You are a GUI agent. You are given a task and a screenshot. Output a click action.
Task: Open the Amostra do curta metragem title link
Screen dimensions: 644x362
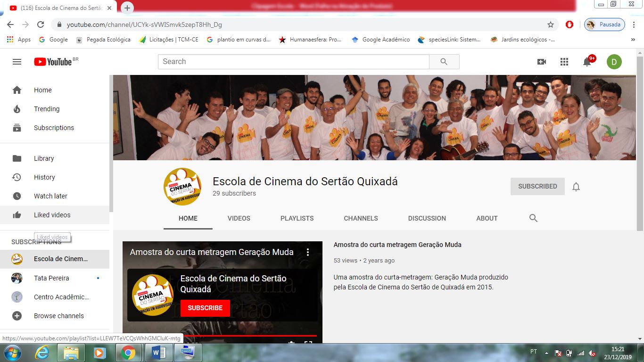pos(397,245)
